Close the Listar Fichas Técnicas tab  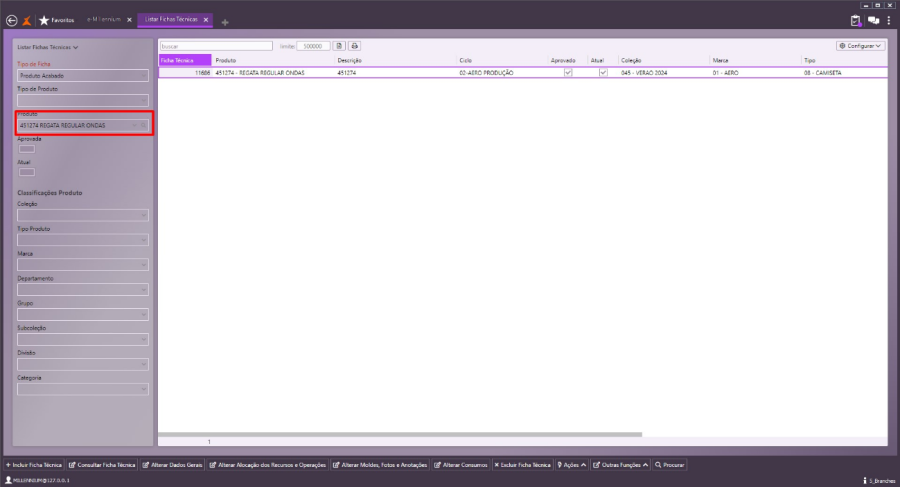pyautogui.click(x=205, y=20)
